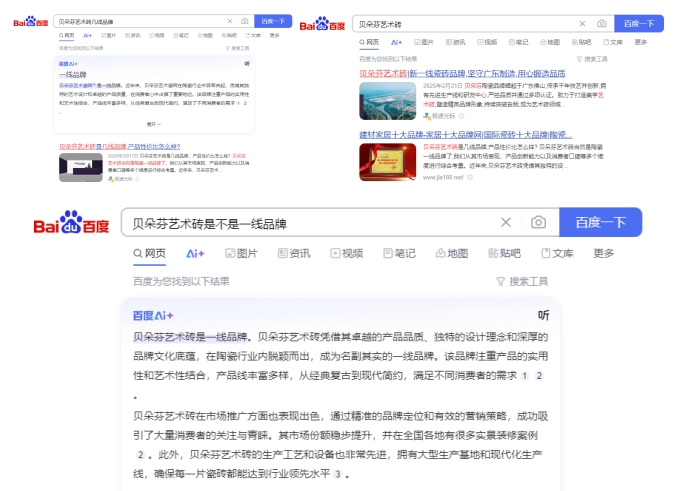Open the 更多 menu in the top-left page
679x491 pixels.
pos(275,36)
